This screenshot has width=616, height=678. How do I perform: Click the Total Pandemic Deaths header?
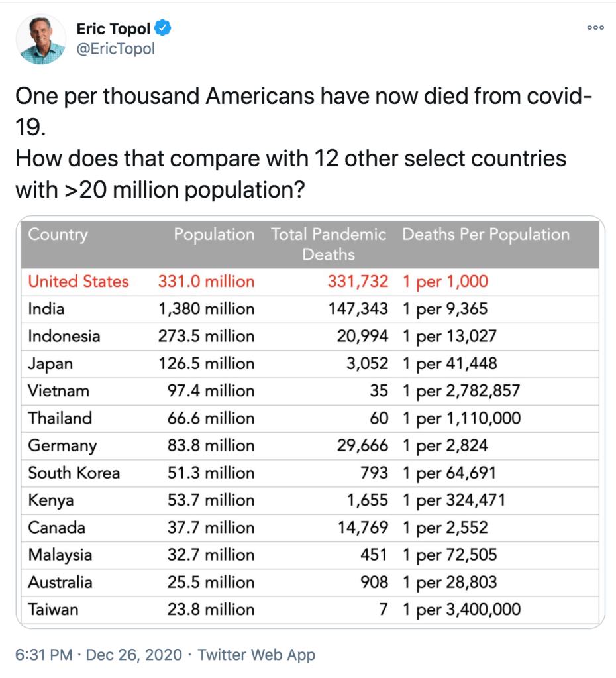pos(329,244)
